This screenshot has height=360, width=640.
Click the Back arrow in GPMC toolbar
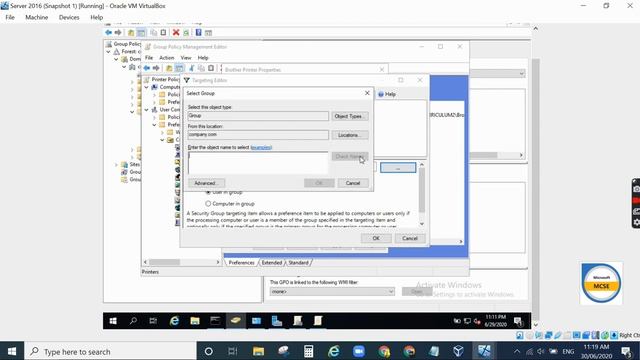pos(108,33)
